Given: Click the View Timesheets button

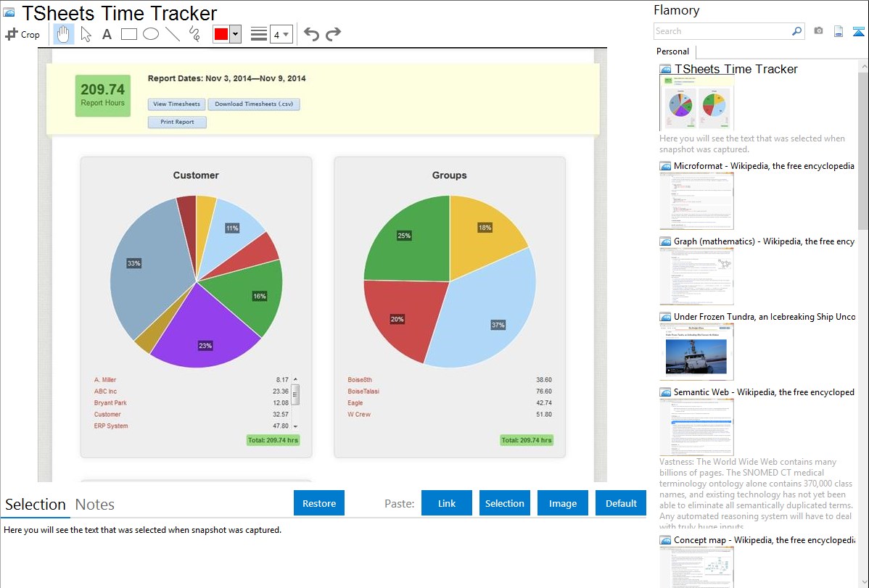Looking at the screenshot, I should [x=177, y=104].
